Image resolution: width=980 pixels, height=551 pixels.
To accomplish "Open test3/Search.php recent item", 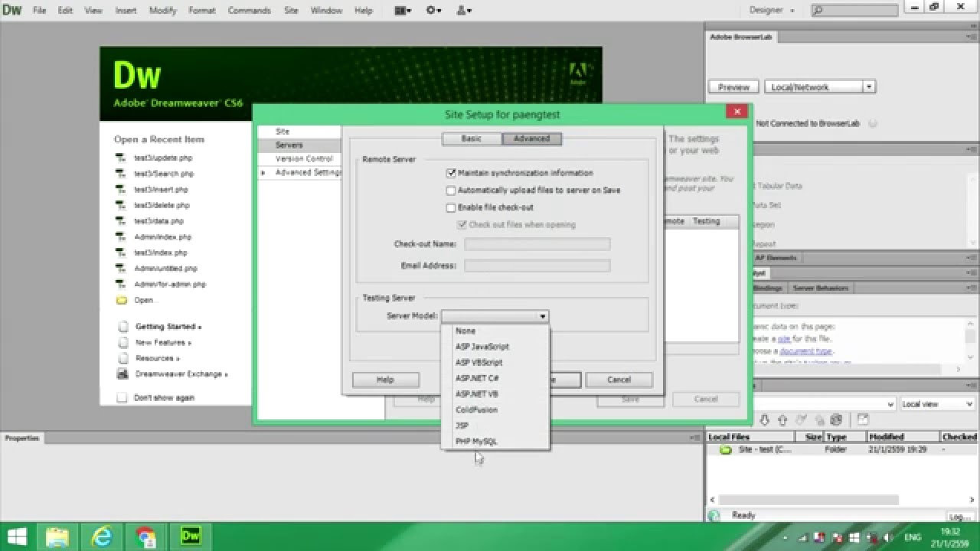I will (164, 174).
